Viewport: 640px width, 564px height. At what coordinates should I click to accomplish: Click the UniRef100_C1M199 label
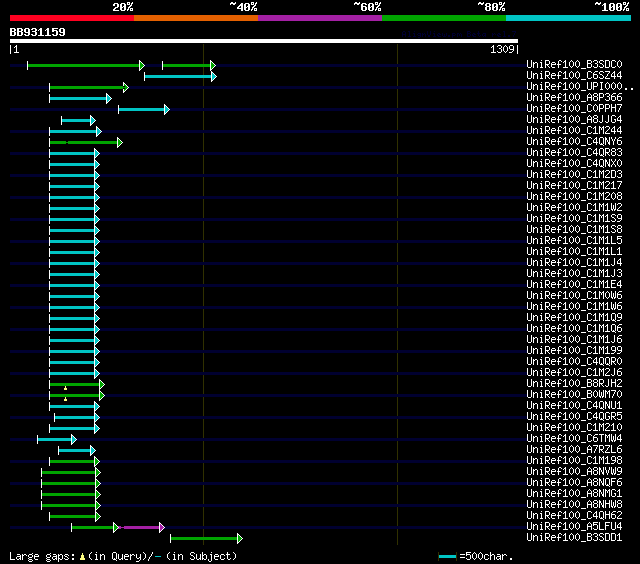click(574, 351)
